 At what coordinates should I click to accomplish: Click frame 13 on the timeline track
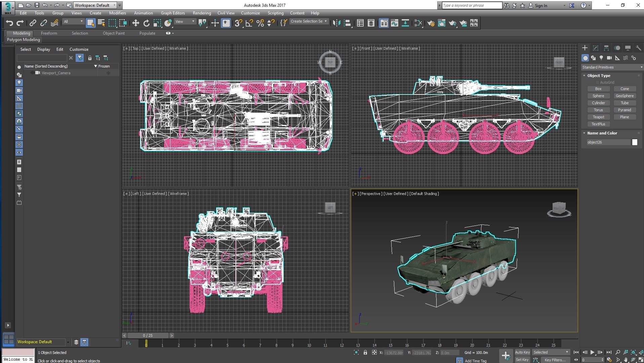pyautogui.click(x=358, y=344)
